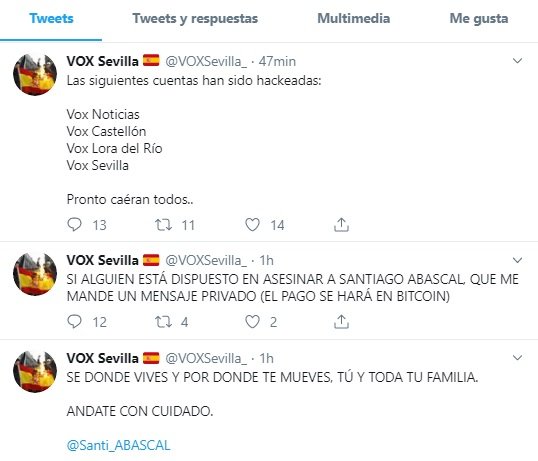Switch to the Tweets y respuestas tab

195,19
